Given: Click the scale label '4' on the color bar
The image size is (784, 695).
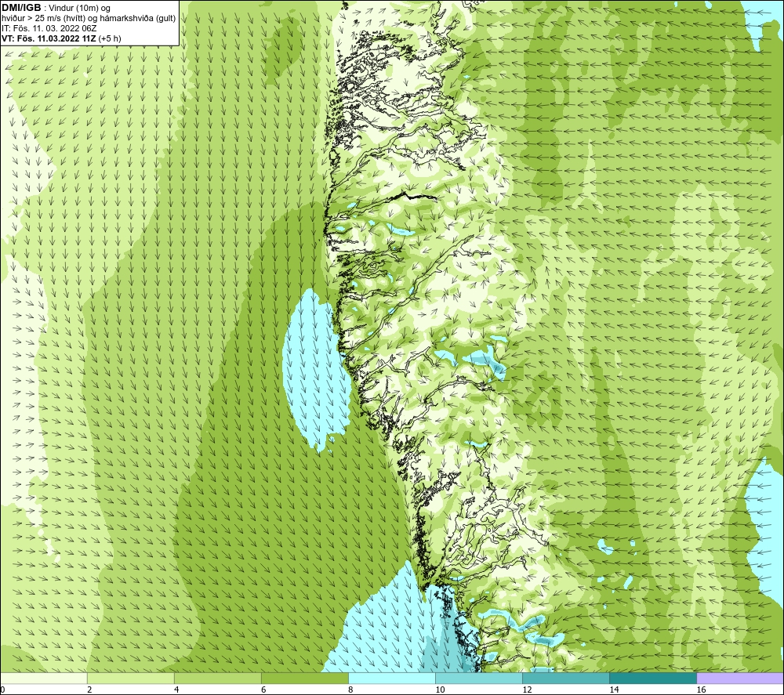Looking at the screenshot, I should click(x=176, y=690).
